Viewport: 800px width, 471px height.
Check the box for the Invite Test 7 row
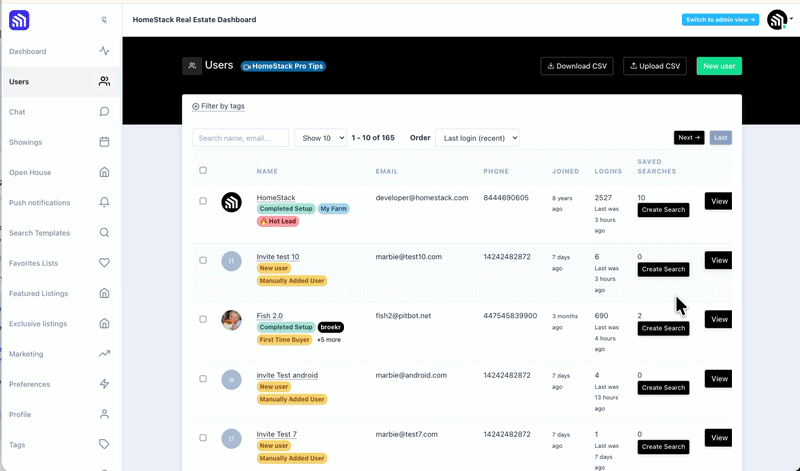click(x=203, y=438)
